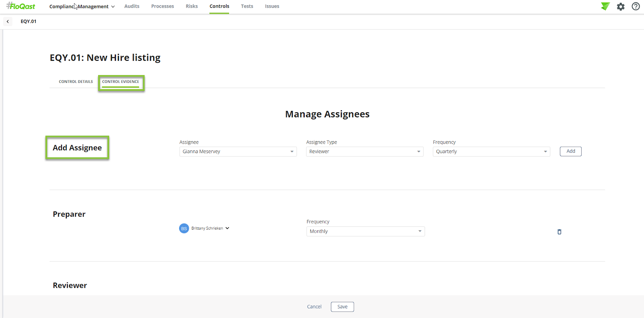Delete the Preparer assignee with trash icon
Viewport: 644px width, 318px height.
pyautogui.click(x=559, y=232)
